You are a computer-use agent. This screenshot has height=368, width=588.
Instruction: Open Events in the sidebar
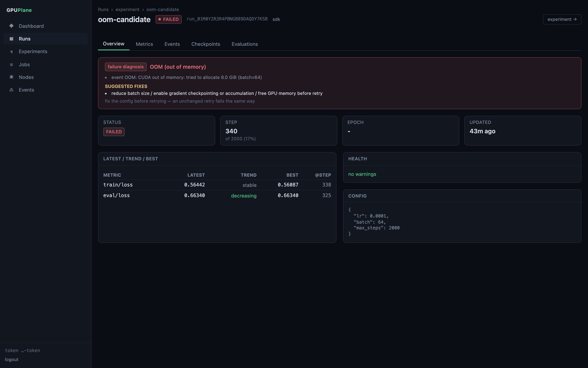(x=46, y=90)
